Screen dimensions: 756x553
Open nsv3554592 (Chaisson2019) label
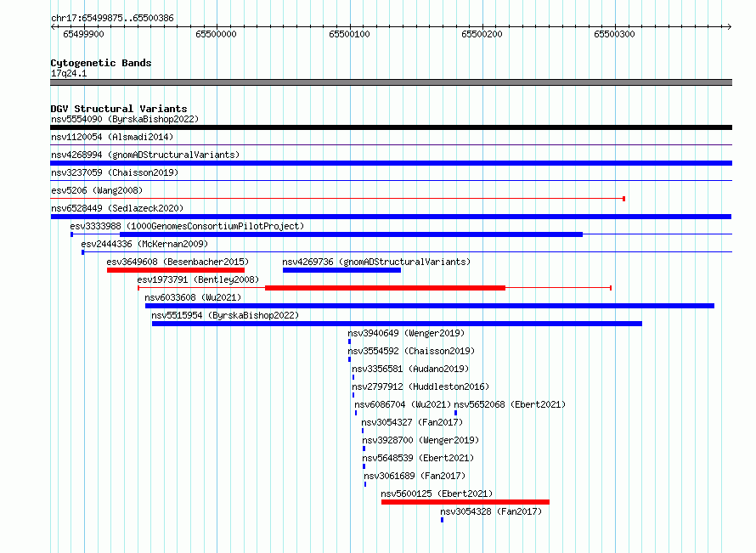411,351
